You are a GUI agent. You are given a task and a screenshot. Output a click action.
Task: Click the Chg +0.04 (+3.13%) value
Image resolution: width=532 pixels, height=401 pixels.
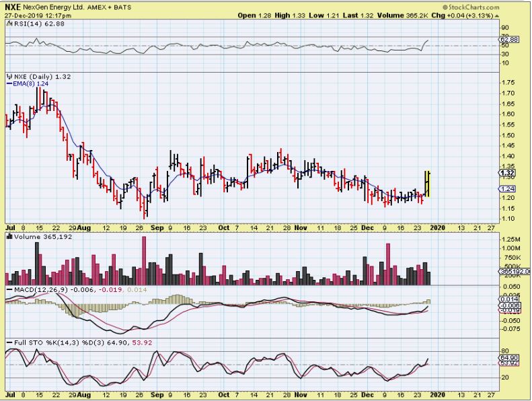[462, 15]
